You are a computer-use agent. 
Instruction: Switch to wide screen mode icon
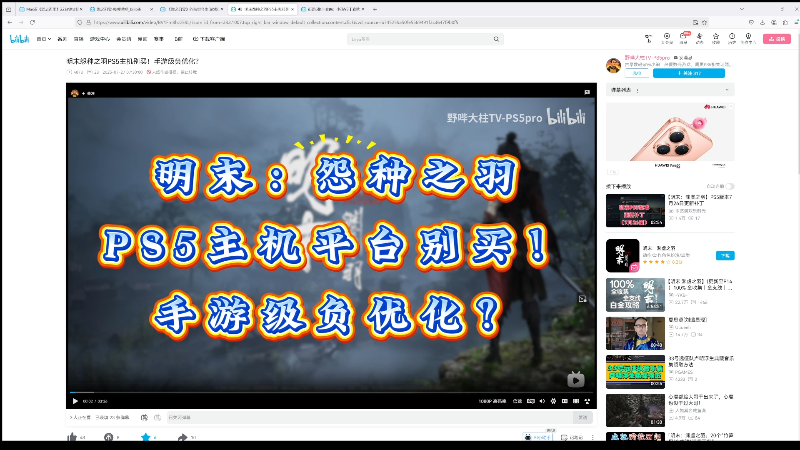click(576, 401)
